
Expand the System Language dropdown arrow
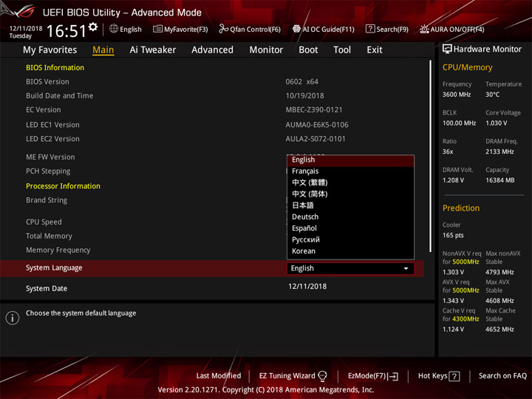click(x=406, y=268)
